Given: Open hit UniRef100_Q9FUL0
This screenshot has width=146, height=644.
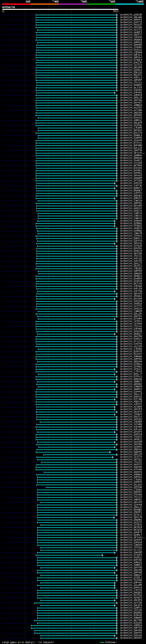Looking at the screenshot, I should (x=131, y=58).
